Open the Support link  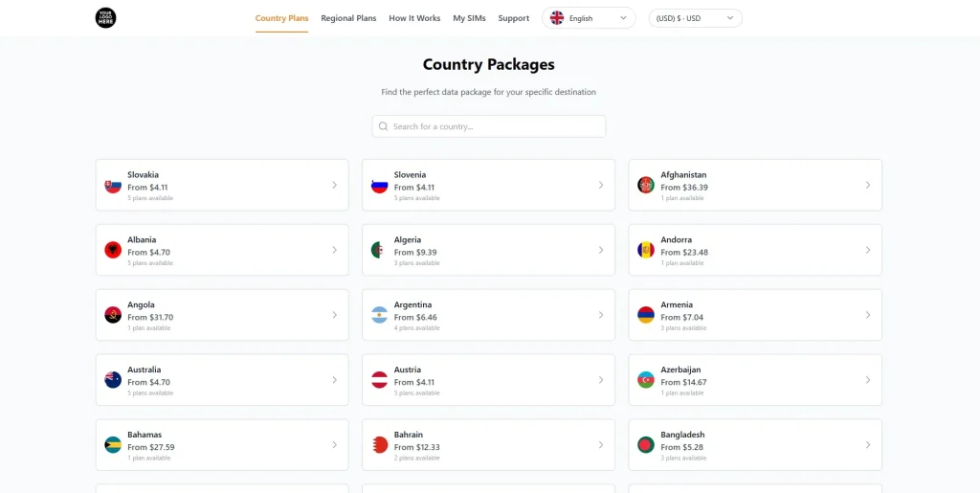513,18
